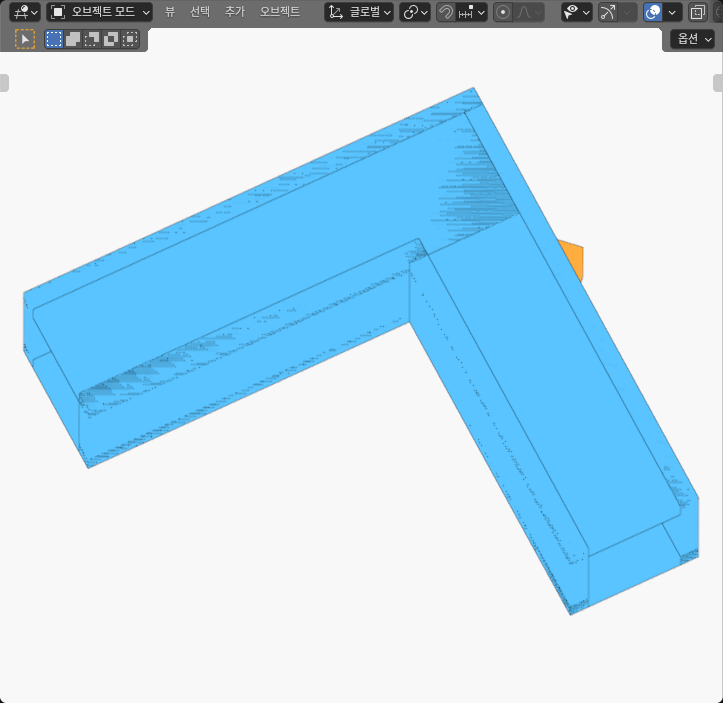Open the 옵션 options dropdown

[692, 39]
